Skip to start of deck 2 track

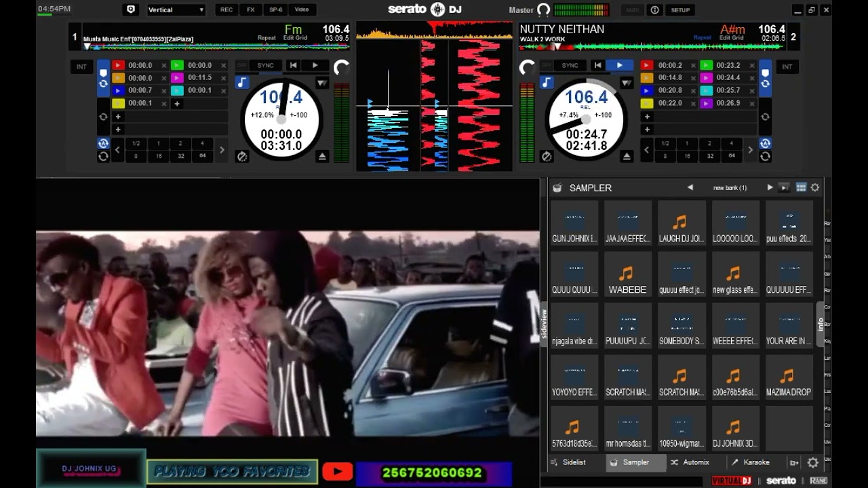click(x=597, y=65)
